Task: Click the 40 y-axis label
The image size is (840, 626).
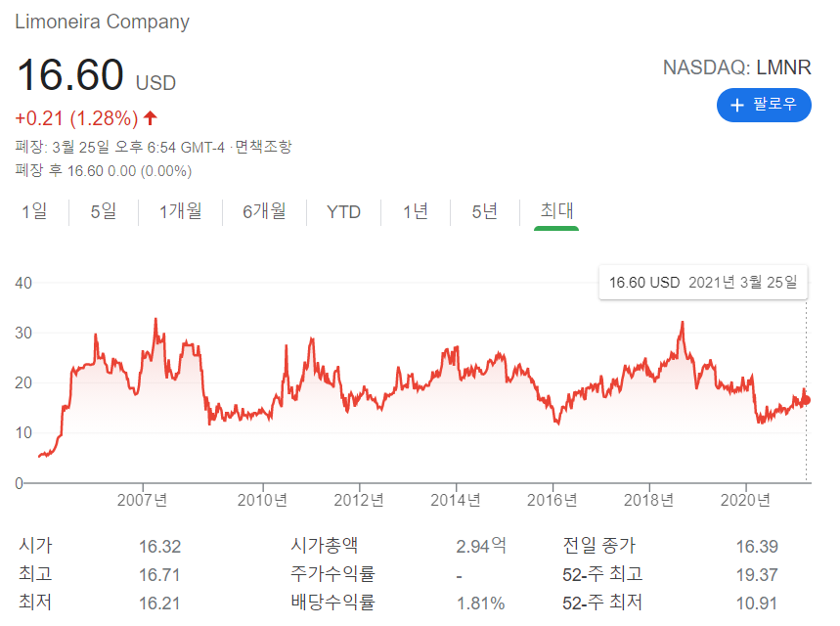Action: click(x=23, y=283)
